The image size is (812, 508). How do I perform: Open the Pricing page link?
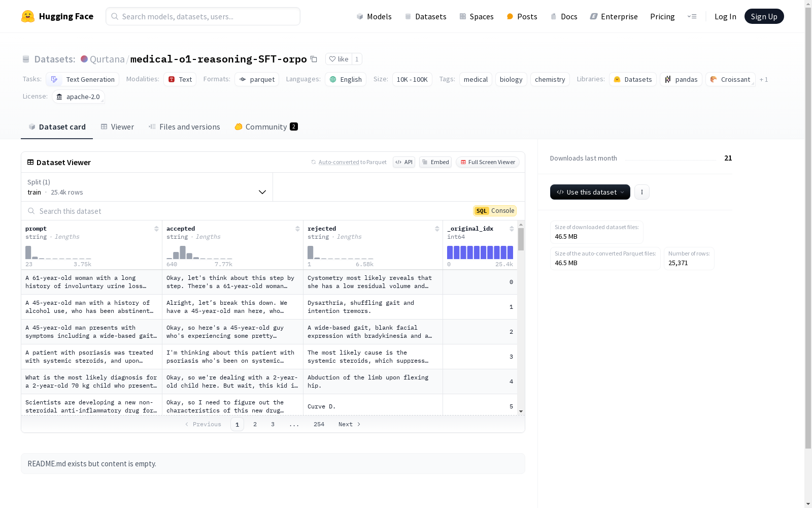pos(662,16)
